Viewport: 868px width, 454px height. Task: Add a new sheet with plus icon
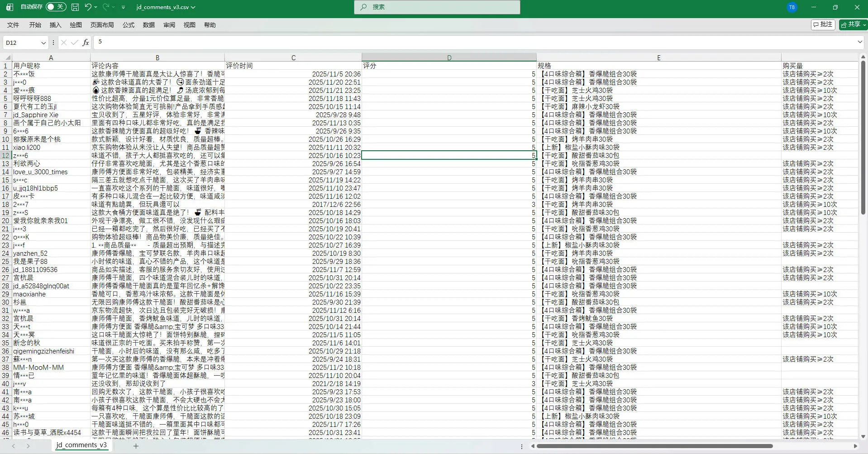[136, 446]
